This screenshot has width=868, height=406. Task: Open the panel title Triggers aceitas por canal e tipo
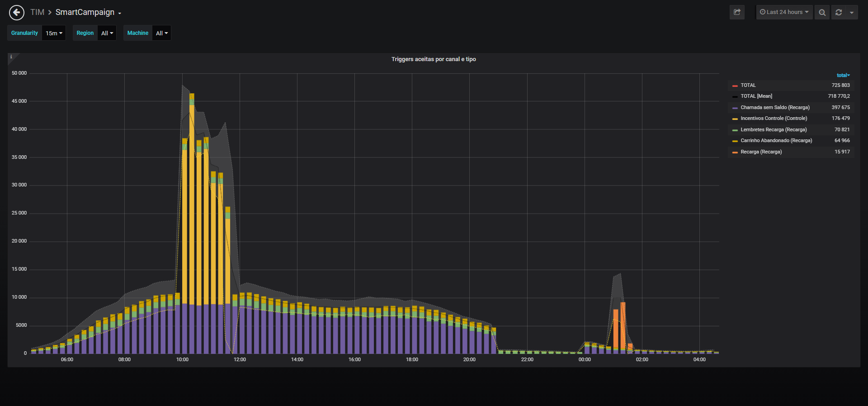pyautogui.click(x=434, y=59)
